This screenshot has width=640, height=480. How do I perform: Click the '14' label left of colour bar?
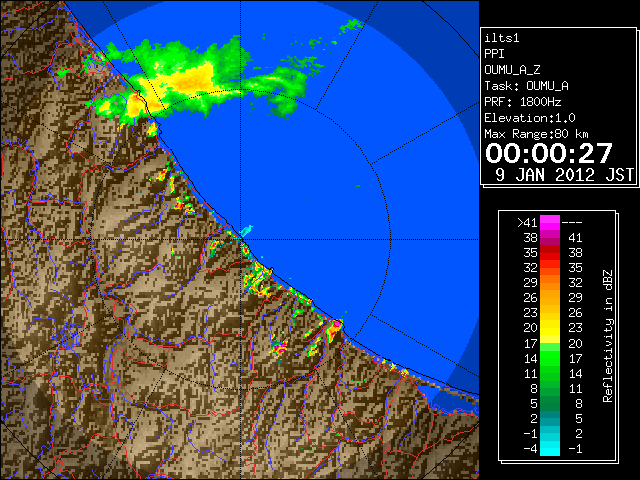[531, 358]
